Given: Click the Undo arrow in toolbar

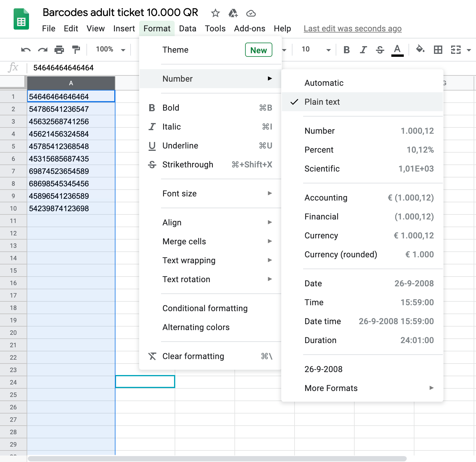Looking at the screenshot, I should click(x=26, y=50).
